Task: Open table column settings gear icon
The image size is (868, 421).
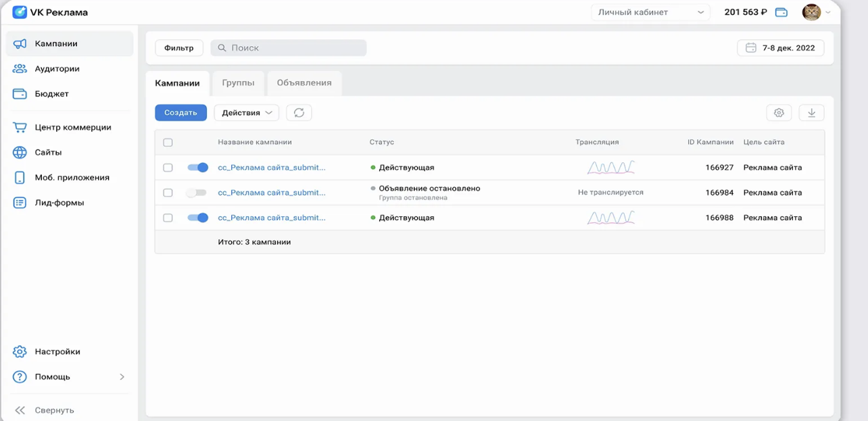Action: click(779, 113)
